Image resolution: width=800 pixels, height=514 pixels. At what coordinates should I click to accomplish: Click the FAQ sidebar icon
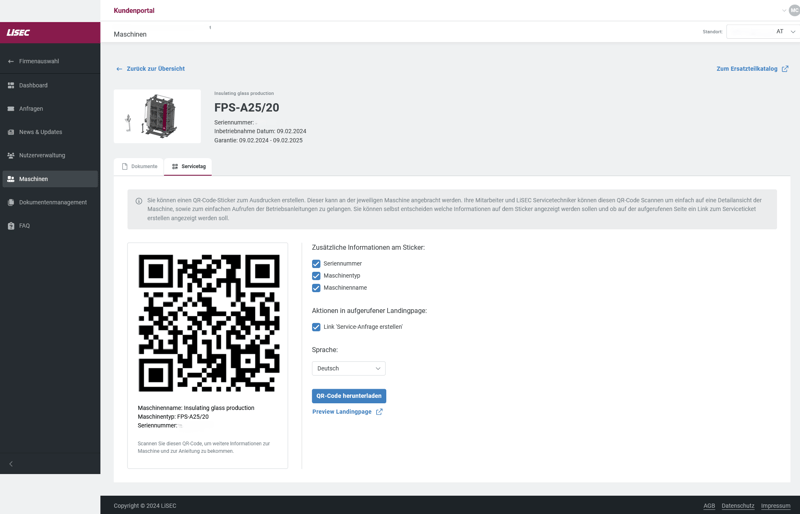click(x=11, y=226)
